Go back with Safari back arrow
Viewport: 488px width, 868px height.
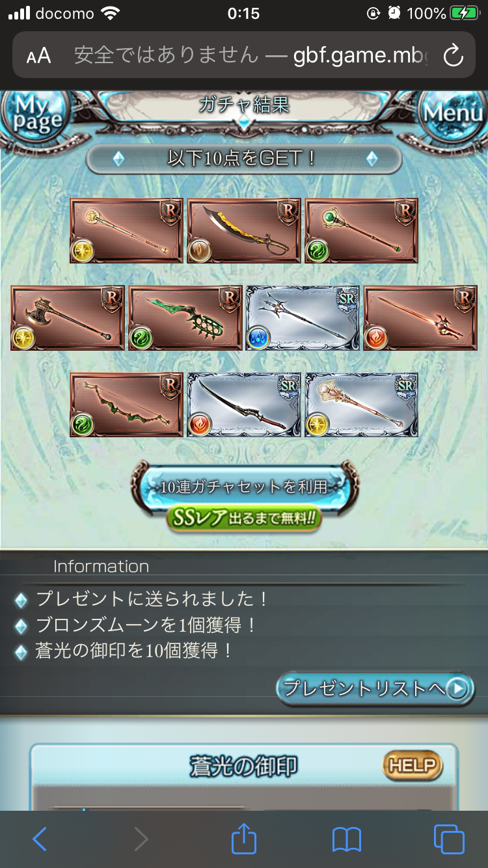(x=40, y=839)
